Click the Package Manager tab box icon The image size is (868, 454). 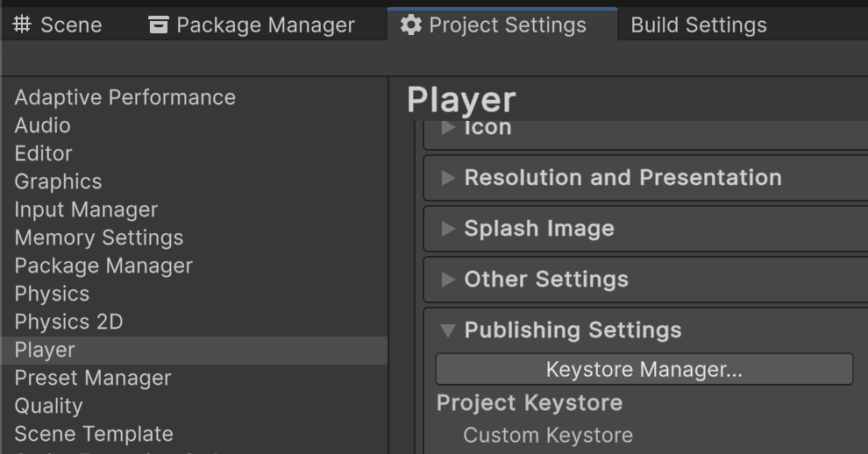point(159,25)
